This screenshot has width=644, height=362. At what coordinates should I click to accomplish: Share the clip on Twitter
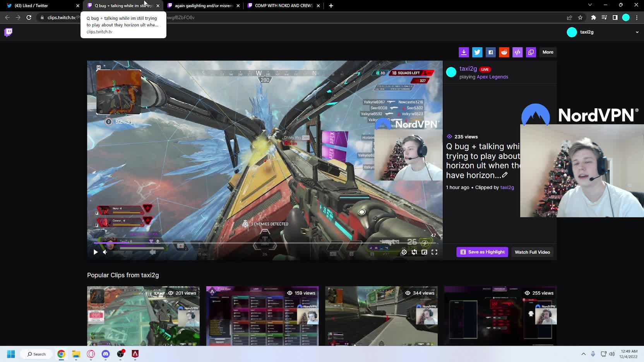click(477, 52)
